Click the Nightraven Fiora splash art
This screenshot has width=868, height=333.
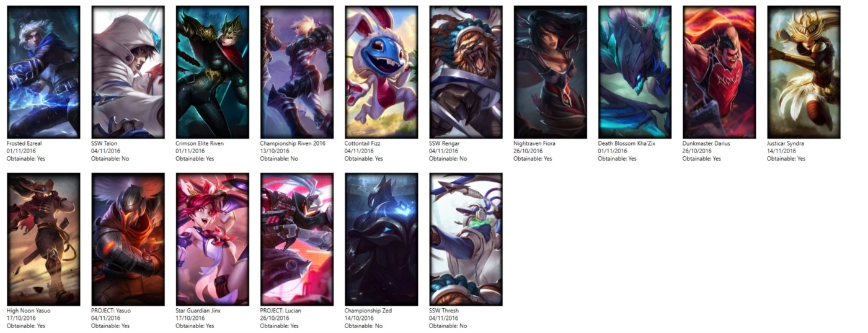point(550,72)
